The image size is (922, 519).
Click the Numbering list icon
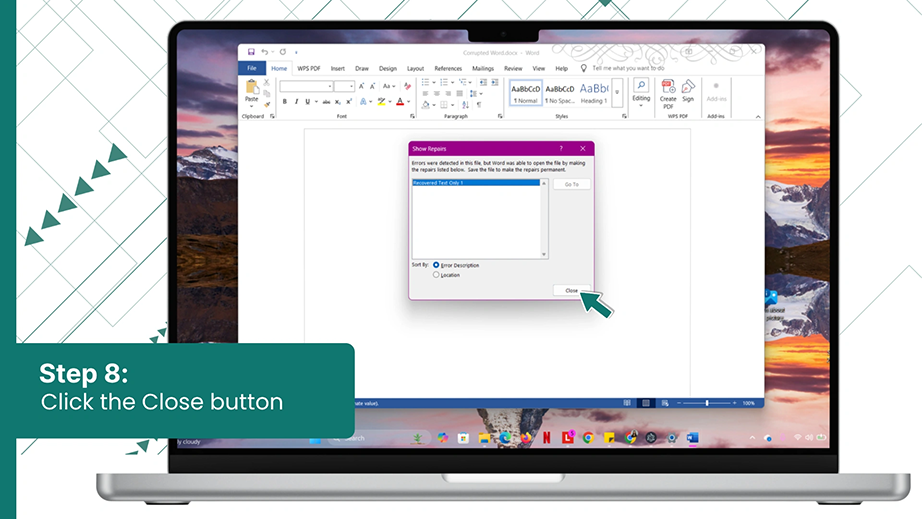pyautogui.click(x=444, y=83)
